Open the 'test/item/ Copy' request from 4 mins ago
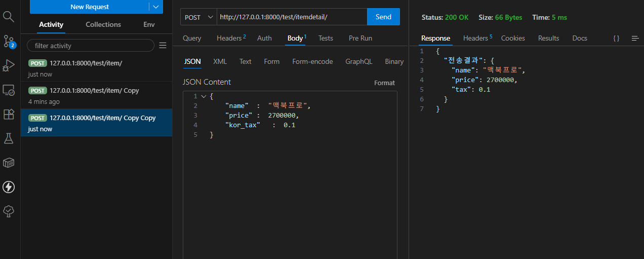This screenshot has width=644, height=259. pos(96,96)
